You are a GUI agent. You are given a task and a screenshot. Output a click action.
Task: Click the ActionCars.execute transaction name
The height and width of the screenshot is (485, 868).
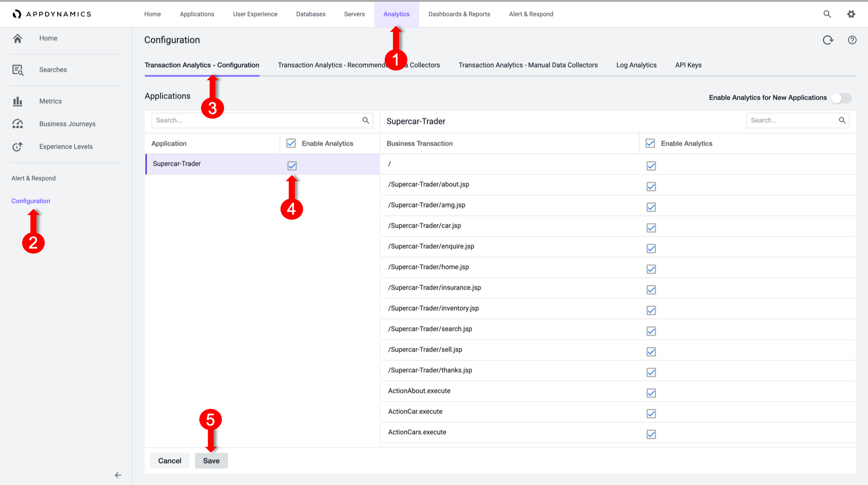click(x=417, y=432)
